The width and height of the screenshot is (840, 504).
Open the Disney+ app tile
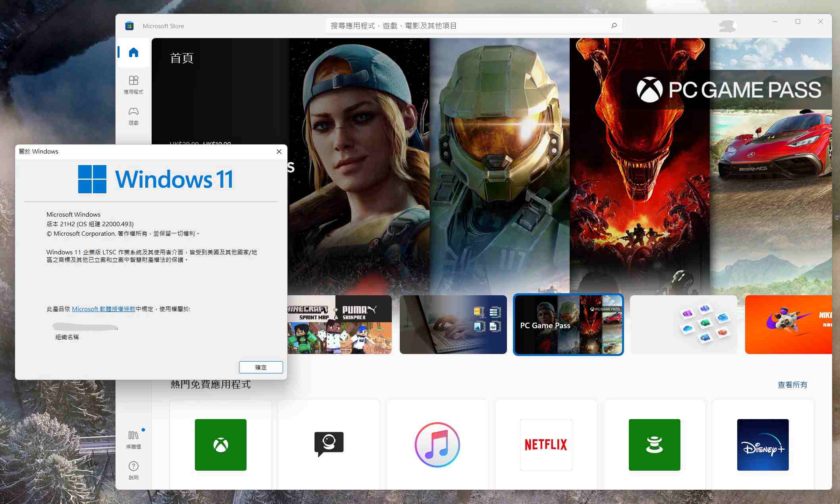[763, 444]
